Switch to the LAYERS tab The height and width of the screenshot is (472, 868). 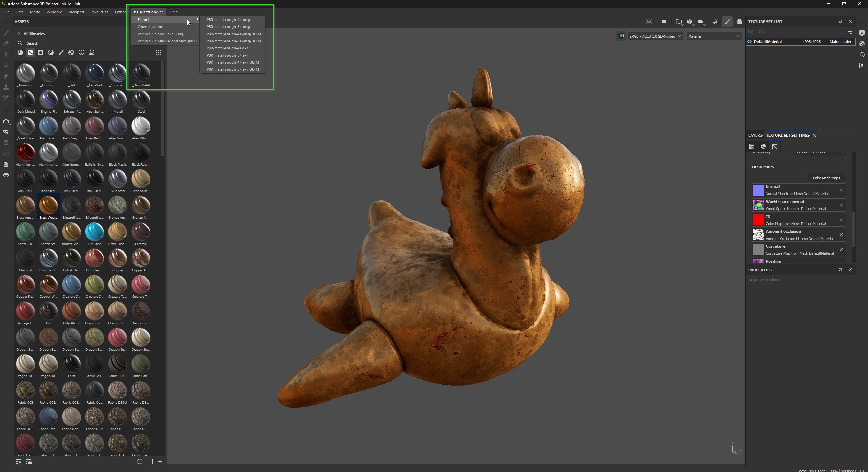click(755, 135)
